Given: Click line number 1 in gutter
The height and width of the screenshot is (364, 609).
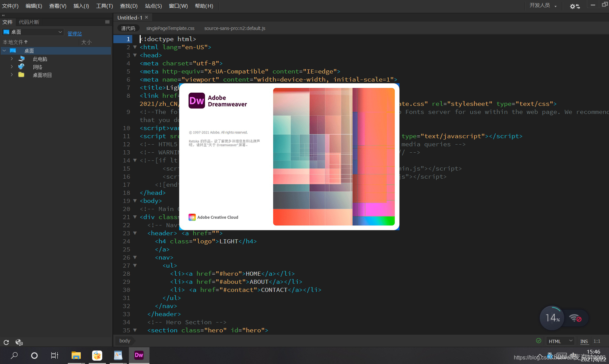Looking at the screenshot, I should (x=128, y=39).
